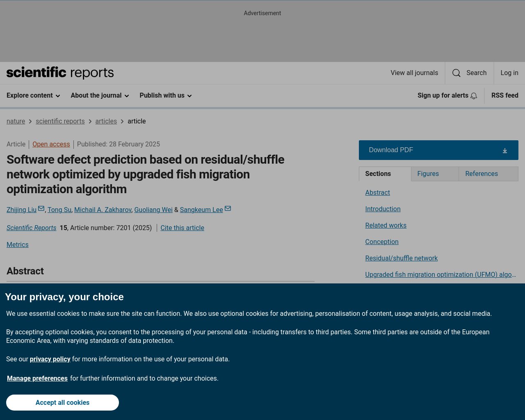Jump to the Related works section
525x420 pixels.
coord(386,226)
